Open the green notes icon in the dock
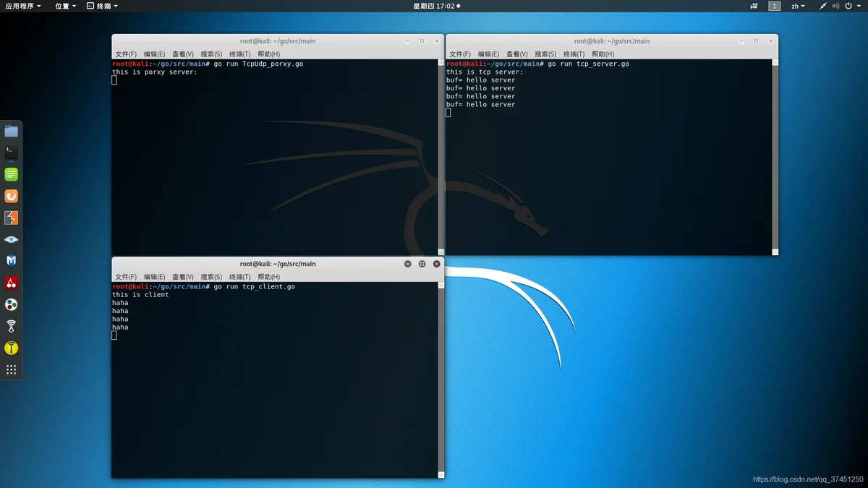The width and height of the screenshot is (868, 488). pos(11,174)
